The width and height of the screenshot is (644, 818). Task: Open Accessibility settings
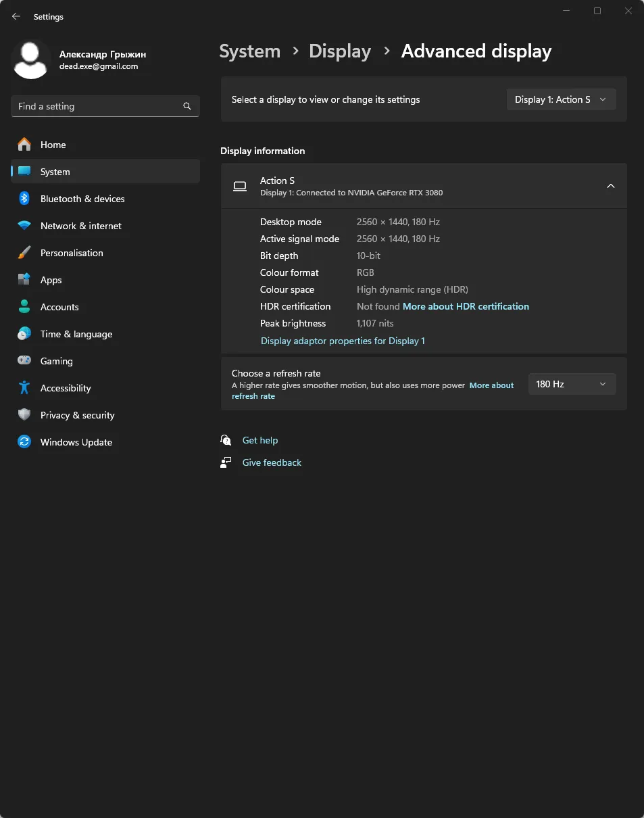pyautogui.click(x=65, y=388)
